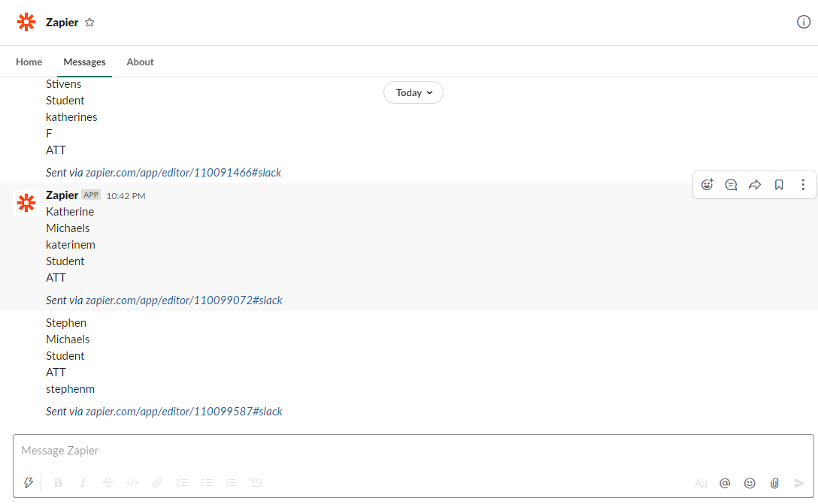
Task: Toggle blockquote formatting
Action: point(231,483)
